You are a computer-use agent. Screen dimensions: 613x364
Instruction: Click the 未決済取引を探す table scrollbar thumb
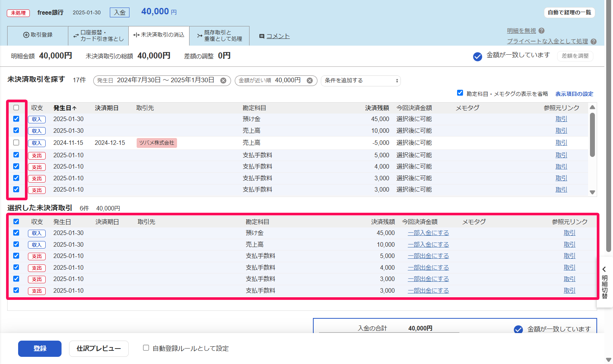pos(592,135)
